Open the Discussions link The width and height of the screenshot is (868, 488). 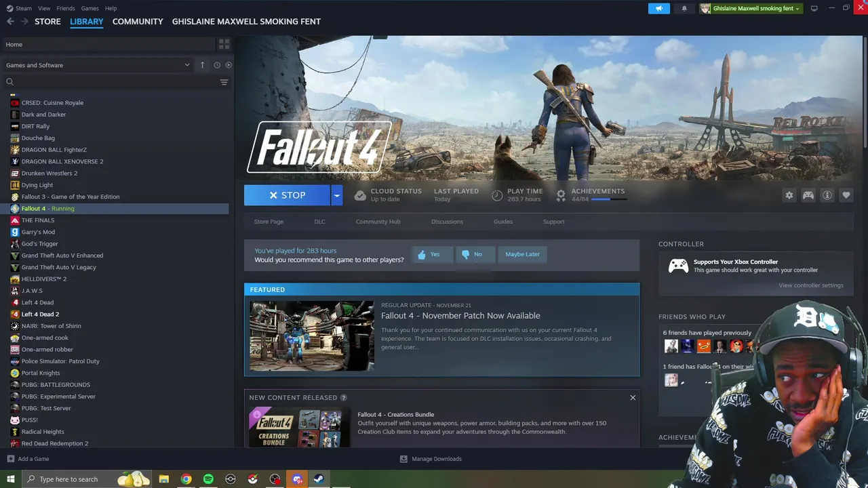pos(447,222)
